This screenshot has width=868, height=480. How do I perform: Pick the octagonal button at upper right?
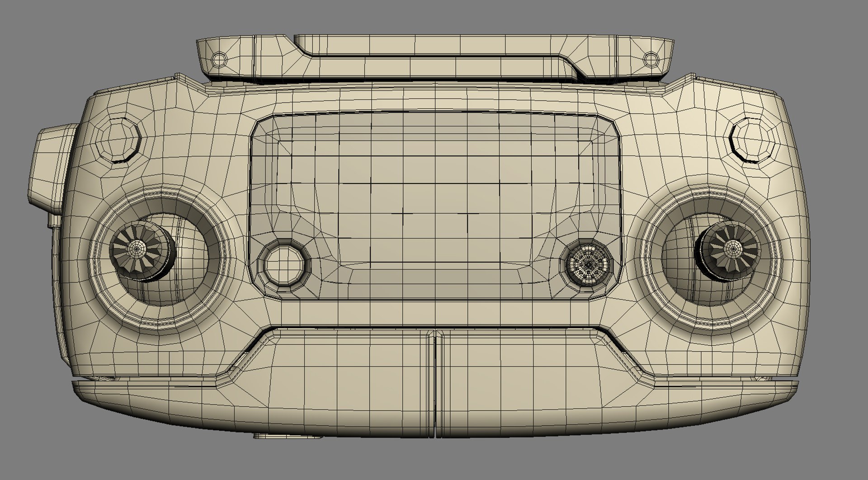(x=753, y=140)
